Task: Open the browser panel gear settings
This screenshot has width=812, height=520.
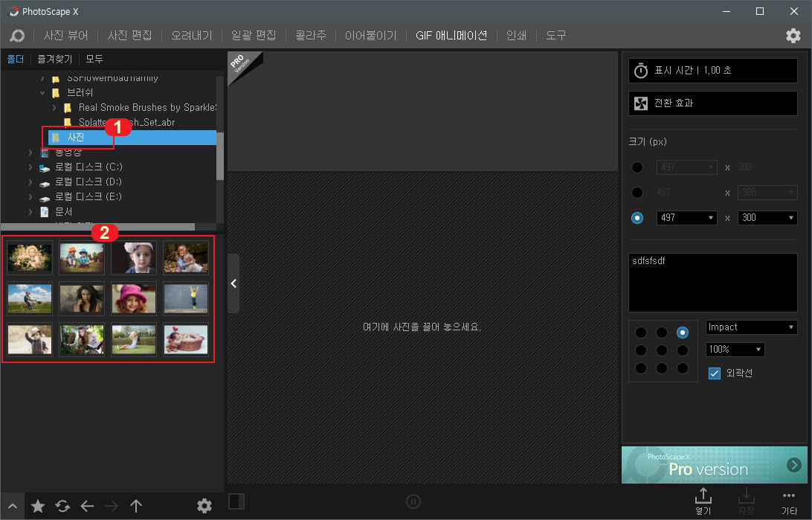Action: click(x=204, y=506)
